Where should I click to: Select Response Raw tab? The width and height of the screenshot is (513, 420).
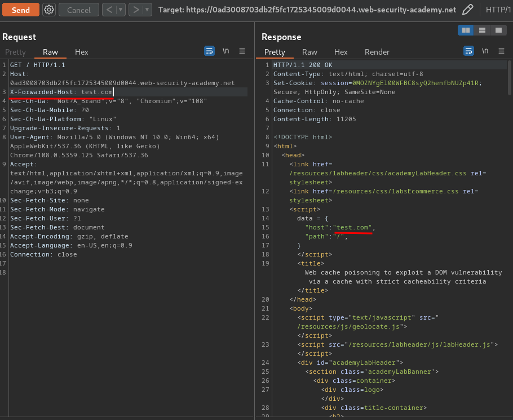click(x=309, y=52)
